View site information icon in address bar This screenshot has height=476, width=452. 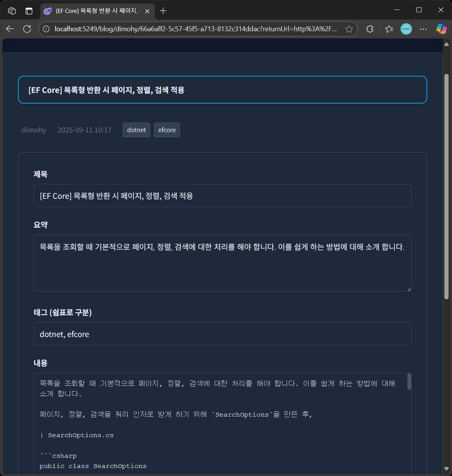pyautogui.click(x=46, y=29)
